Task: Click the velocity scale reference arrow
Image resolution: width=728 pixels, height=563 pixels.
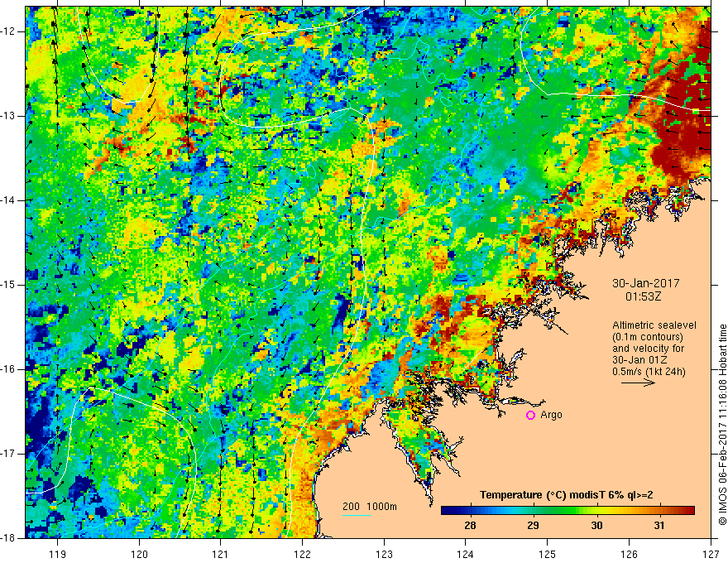Action: [638, 383]
